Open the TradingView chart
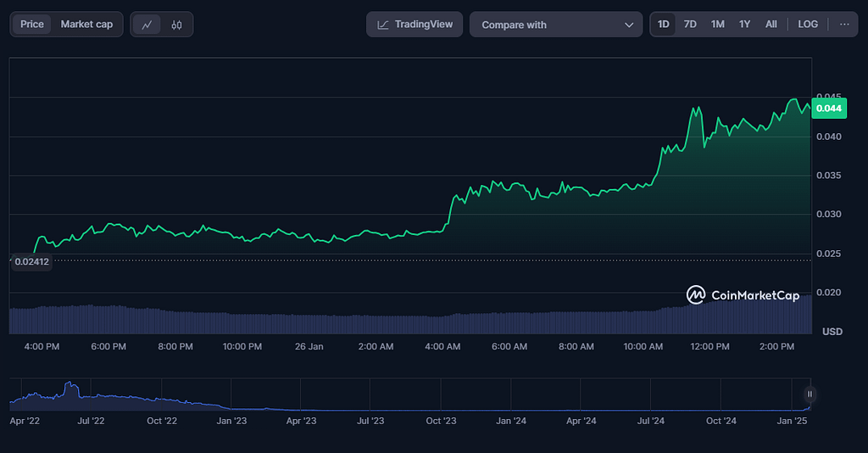The image size is (868, 453). pos(415,25)
